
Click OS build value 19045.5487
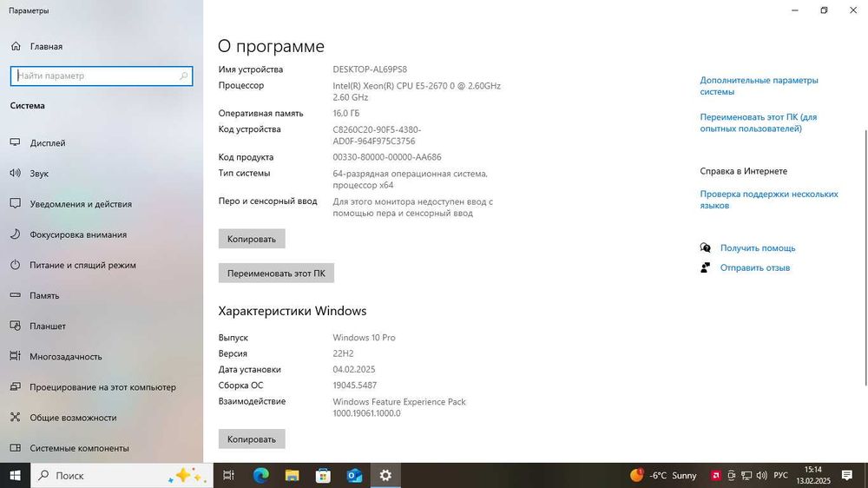[x=354, y=386]
